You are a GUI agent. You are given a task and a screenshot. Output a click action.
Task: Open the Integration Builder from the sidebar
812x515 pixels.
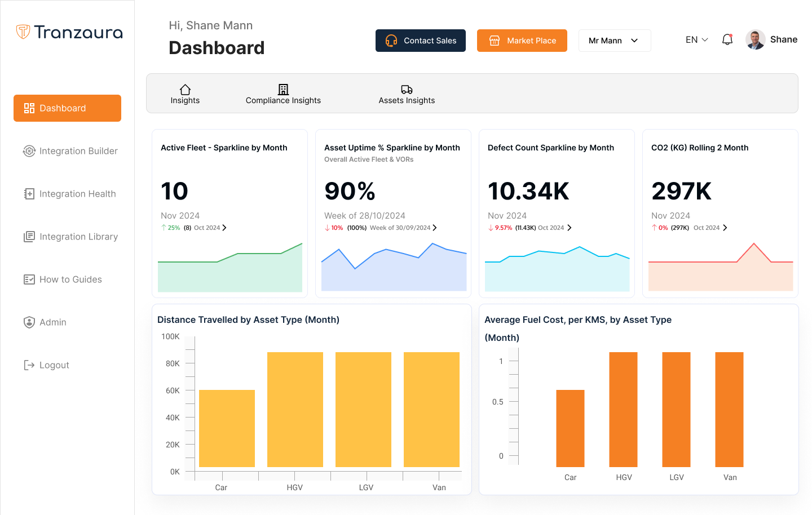(x=29, y=151)
